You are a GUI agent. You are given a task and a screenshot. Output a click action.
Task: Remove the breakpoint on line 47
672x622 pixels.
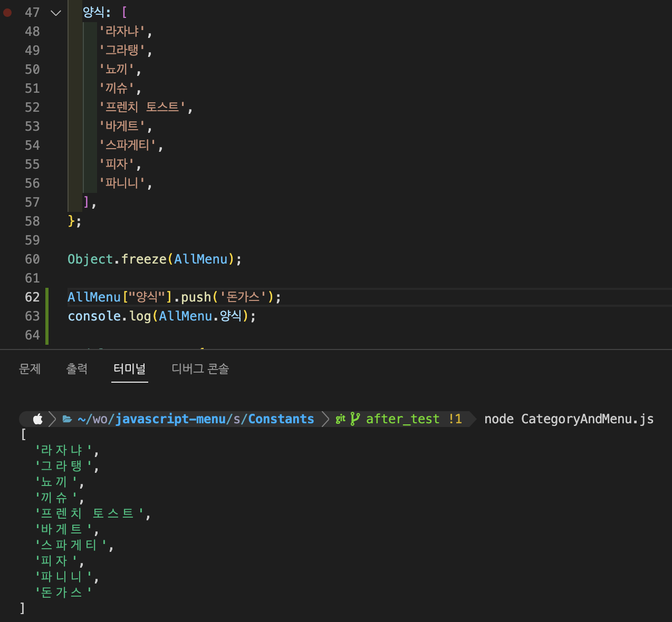[x=7, y=12]
